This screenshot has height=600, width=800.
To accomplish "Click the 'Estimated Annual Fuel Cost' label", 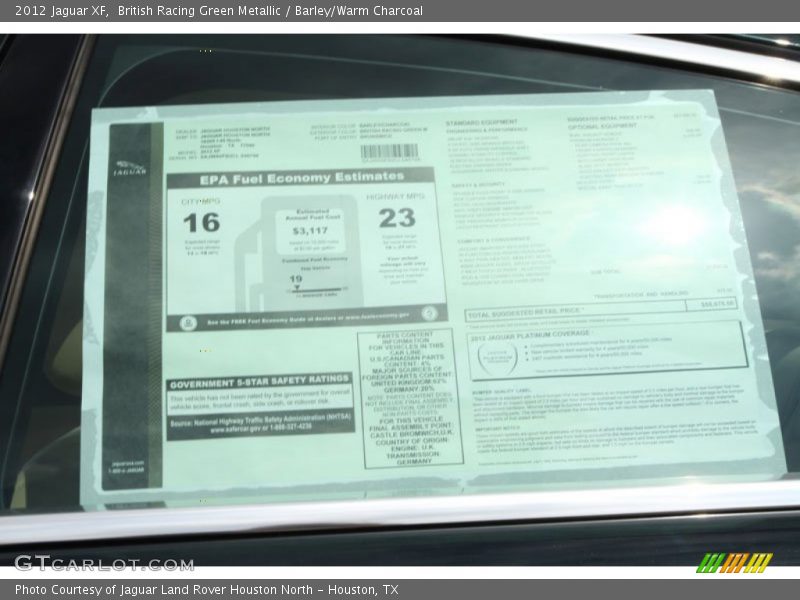I will point(313,214).
